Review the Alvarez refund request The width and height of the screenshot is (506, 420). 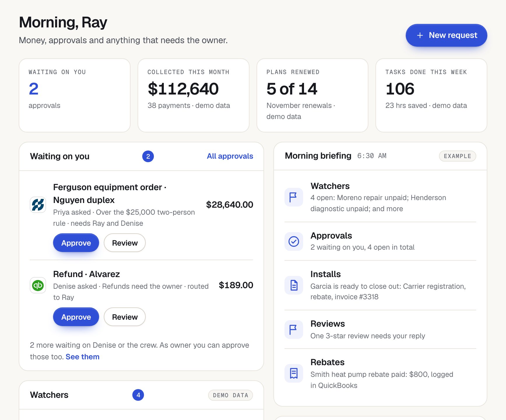125,317
